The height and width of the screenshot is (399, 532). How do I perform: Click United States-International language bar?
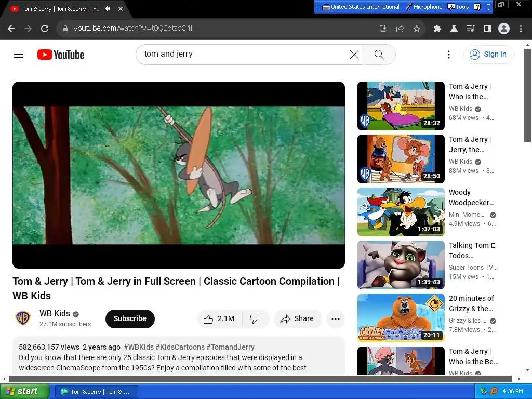[x=361, y=7]
